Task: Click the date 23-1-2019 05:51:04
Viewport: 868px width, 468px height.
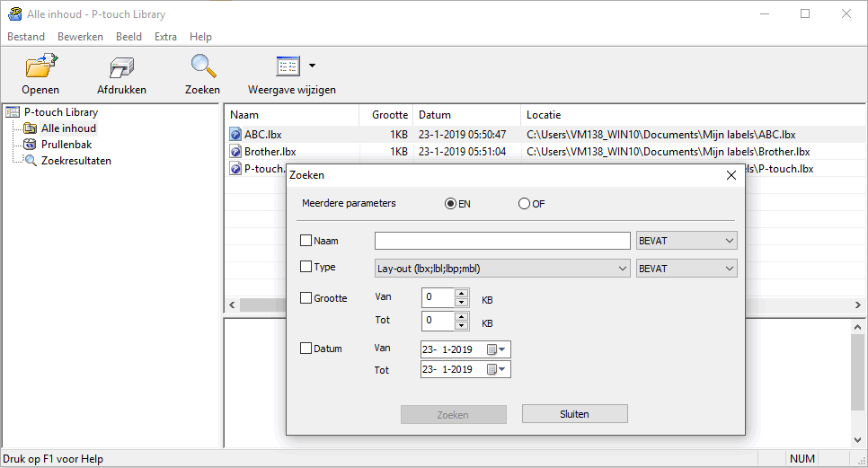Action: (462, 152)
